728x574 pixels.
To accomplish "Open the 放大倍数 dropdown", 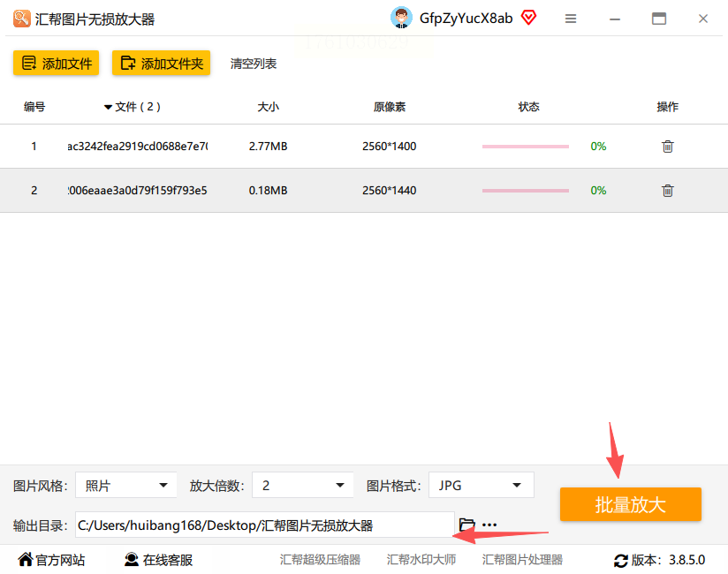I will click(x=303, y=486).
